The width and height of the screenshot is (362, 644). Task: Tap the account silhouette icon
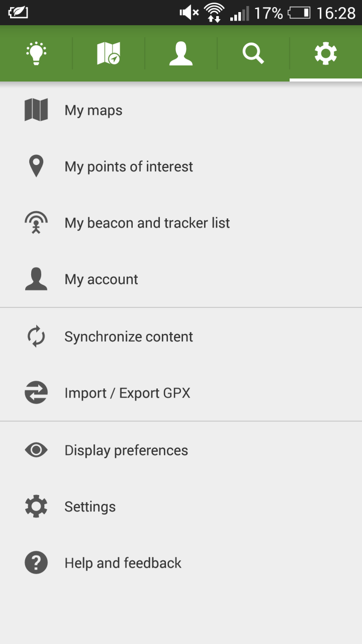point(36,279)
